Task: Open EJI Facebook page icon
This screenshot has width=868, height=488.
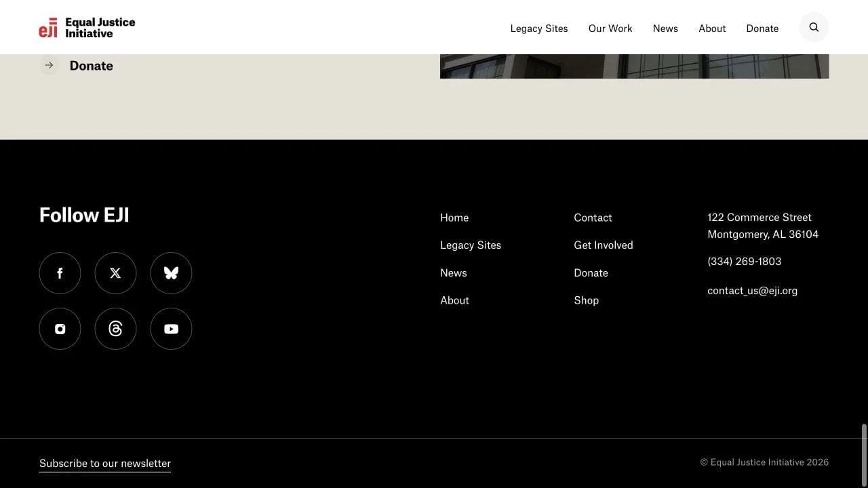Action: pyautogui.click(x=60, y=273)
